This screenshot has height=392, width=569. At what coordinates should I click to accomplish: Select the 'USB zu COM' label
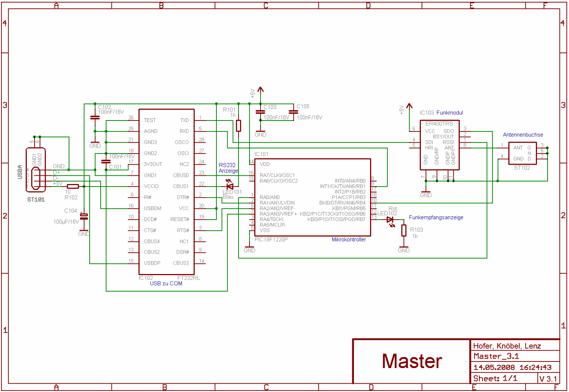pyautogui.click(x=166, y=283)
